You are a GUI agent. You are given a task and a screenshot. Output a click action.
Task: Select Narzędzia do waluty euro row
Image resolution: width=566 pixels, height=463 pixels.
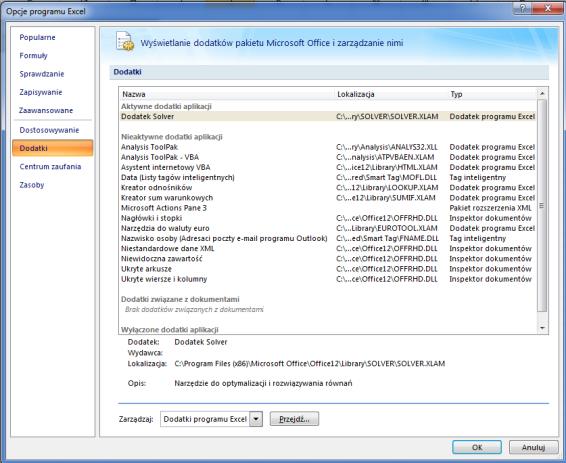click(x=328, y=228)
